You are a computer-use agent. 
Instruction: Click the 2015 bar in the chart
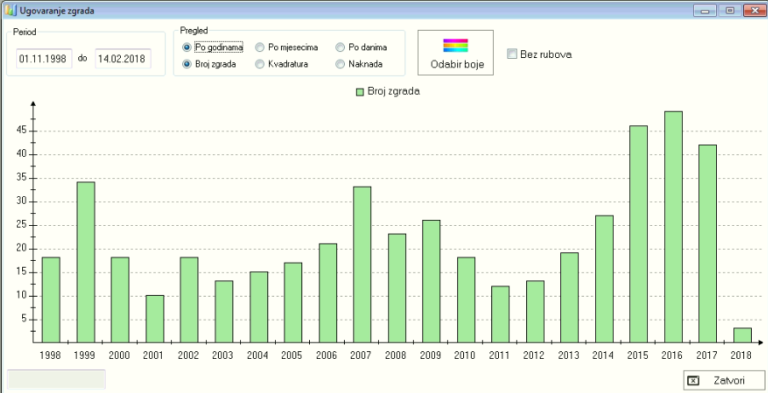tap(638, 234)
